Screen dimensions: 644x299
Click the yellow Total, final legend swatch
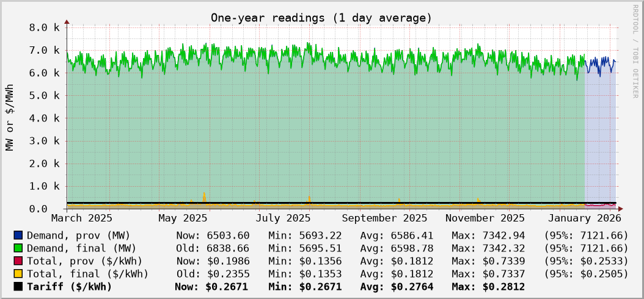pos(18,274)
